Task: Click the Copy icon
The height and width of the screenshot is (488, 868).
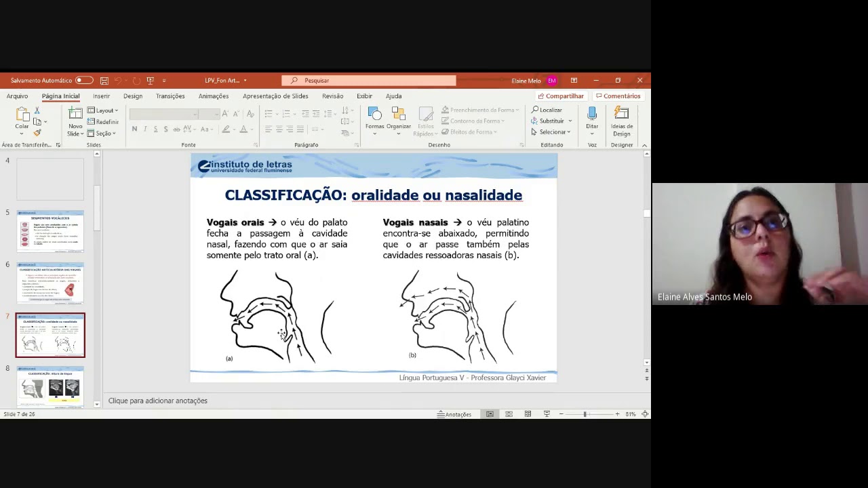Action: [37, 122]
